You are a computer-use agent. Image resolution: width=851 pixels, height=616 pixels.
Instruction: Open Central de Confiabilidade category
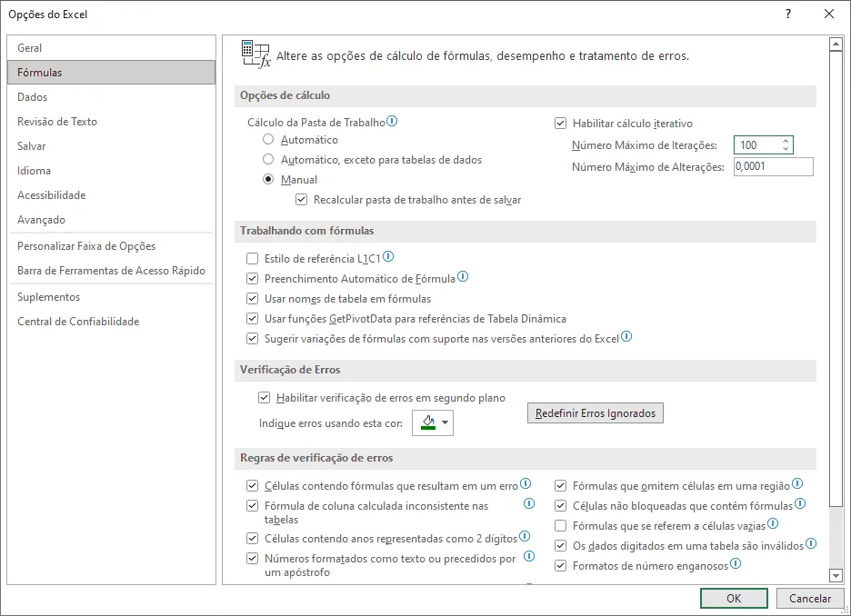coord(111,322)
